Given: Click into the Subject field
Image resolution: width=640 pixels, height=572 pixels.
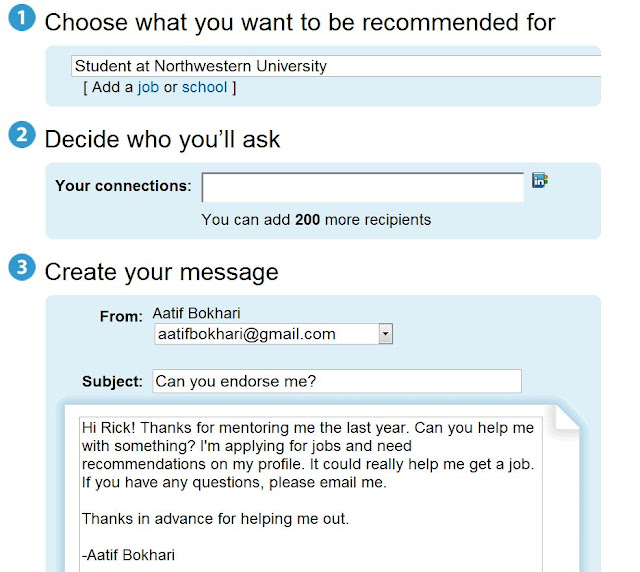Looking at the screenshot, I should [x=337, y=381].
